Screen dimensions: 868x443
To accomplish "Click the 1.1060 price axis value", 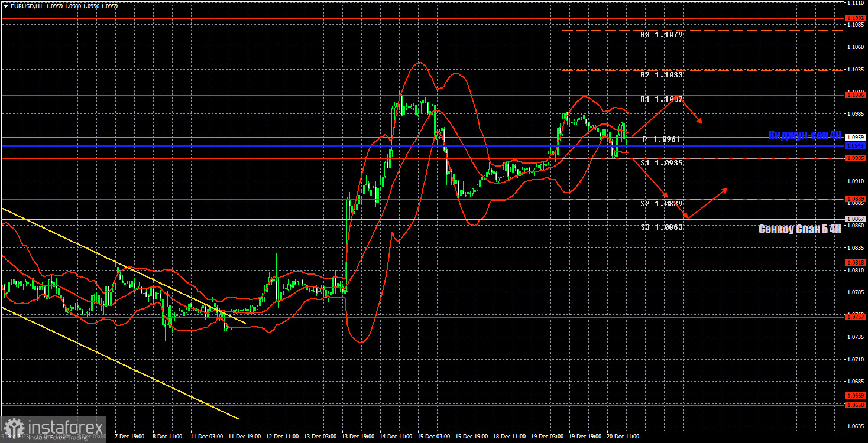I will pyautogui.click(x=856, y=47).
